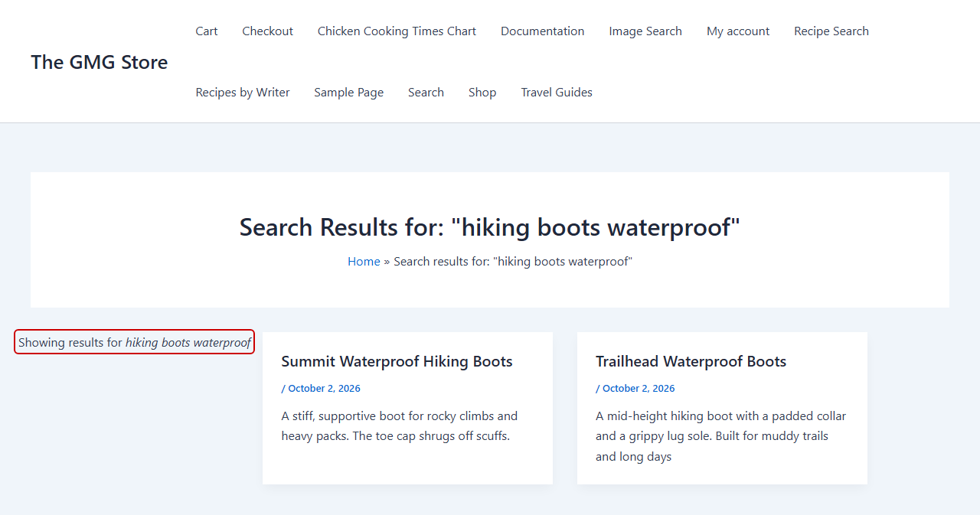Open the Recipe Search page
Screen dimensions: 980x515
tap(831, 31)
